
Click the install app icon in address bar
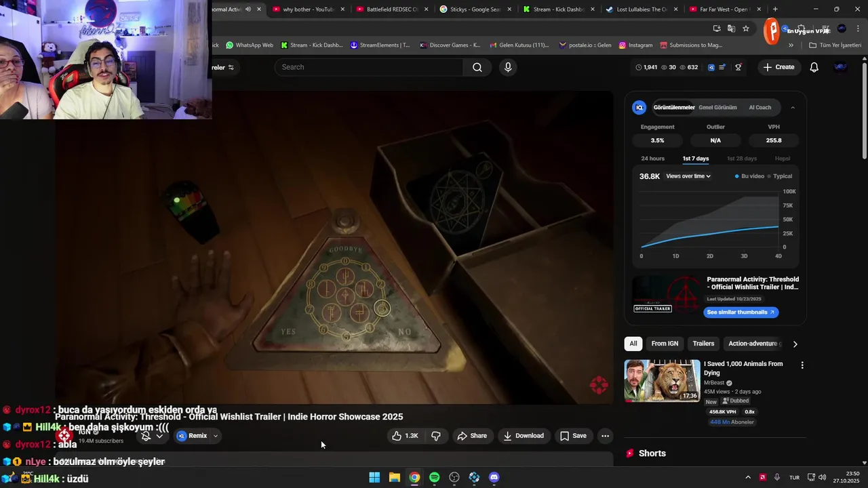point(717,28)
